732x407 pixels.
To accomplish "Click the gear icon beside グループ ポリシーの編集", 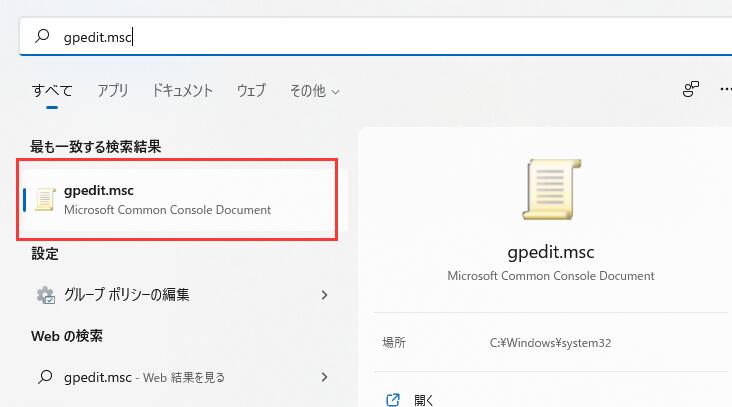I will coord(45,295).
